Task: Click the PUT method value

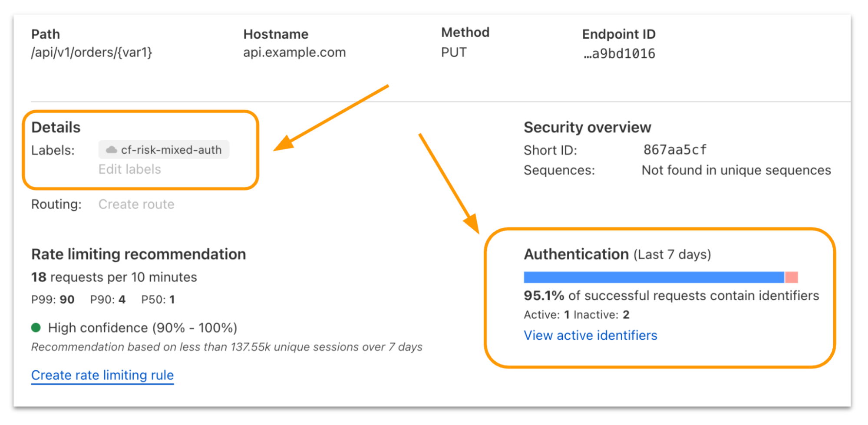Action: (454, 53)
